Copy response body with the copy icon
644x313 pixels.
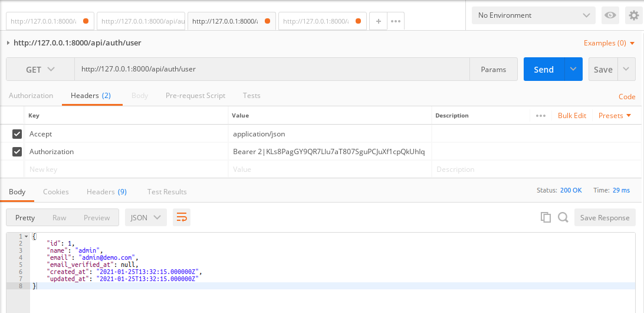[x=546, y=217]
